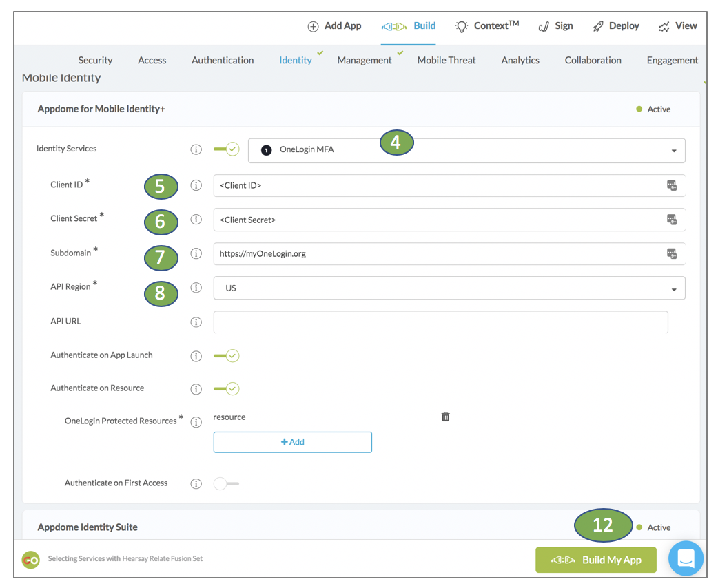Viewport: 718px width, 588px height.
Task: Click the empty API URL input field
Action: pos(440,322)
